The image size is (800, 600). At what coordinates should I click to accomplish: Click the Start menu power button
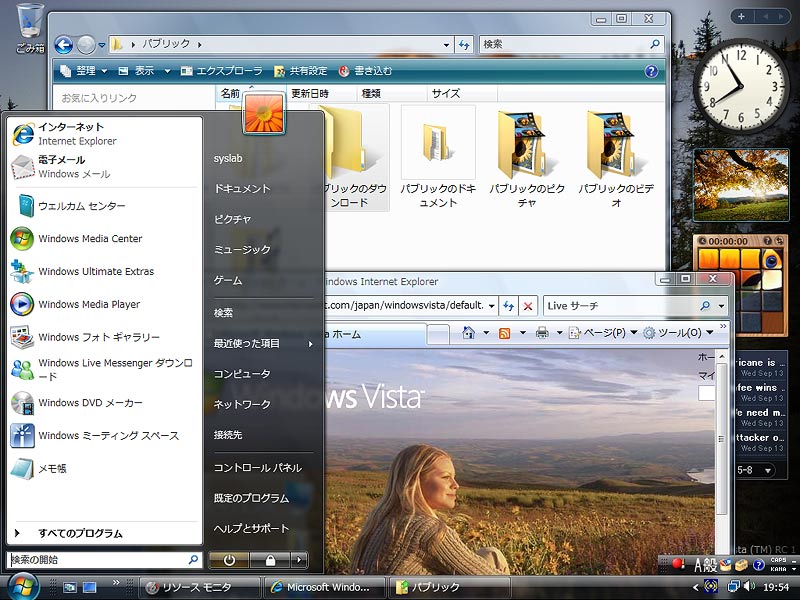229,560
